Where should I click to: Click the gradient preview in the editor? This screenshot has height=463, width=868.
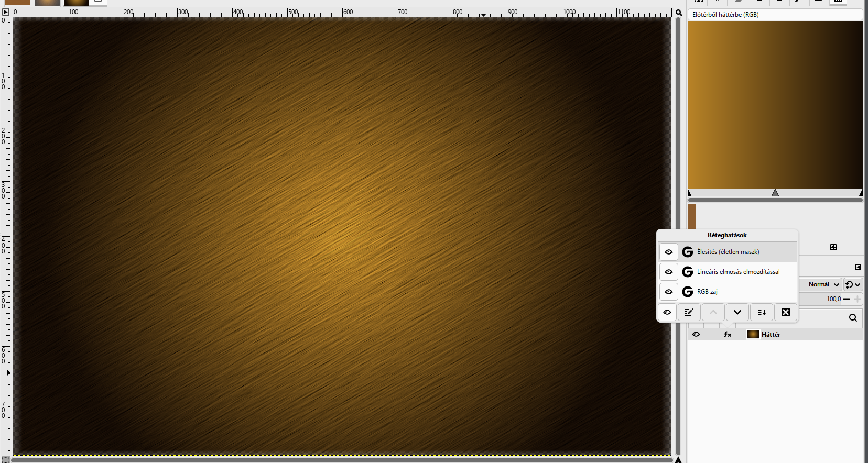[775, 105]
